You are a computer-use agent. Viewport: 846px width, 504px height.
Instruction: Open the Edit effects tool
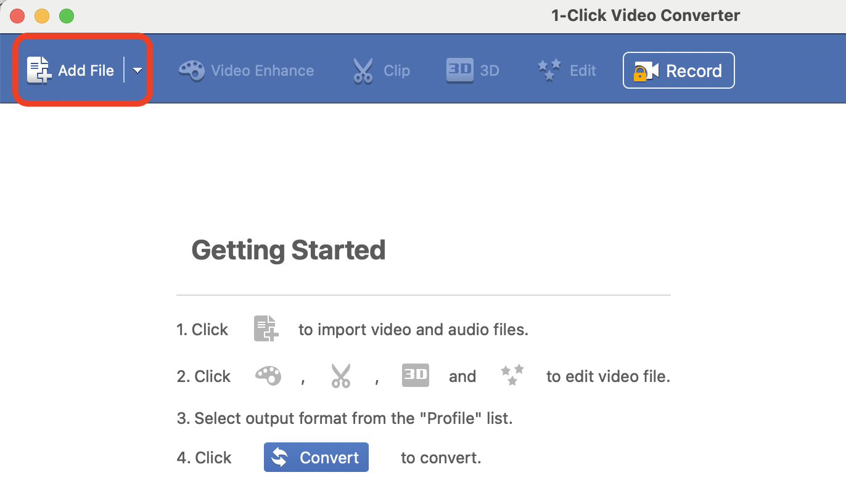pos(567,70)
